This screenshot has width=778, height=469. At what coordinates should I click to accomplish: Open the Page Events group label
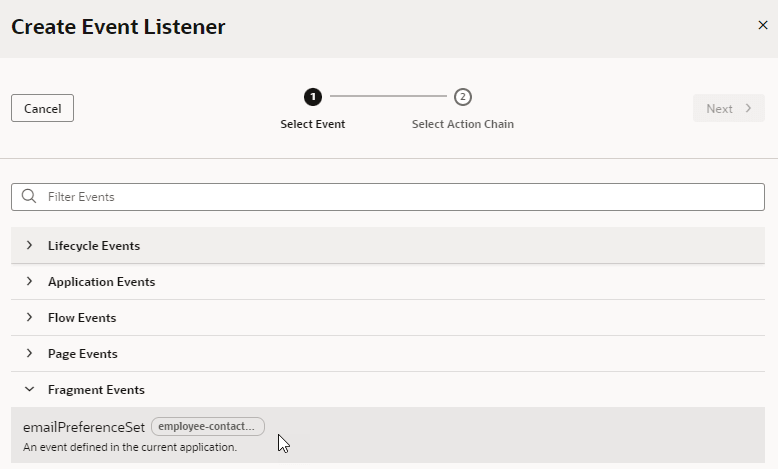(x=83, y=353)
